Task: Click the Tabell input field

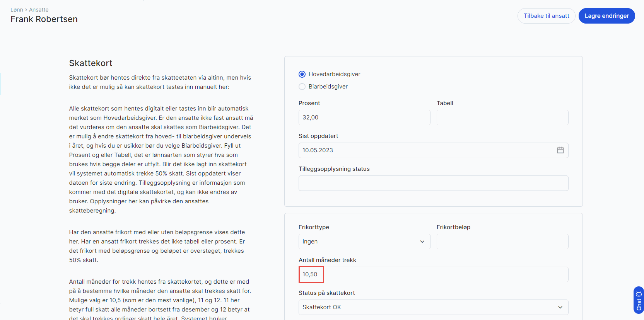Action: [x=502, y=117]
